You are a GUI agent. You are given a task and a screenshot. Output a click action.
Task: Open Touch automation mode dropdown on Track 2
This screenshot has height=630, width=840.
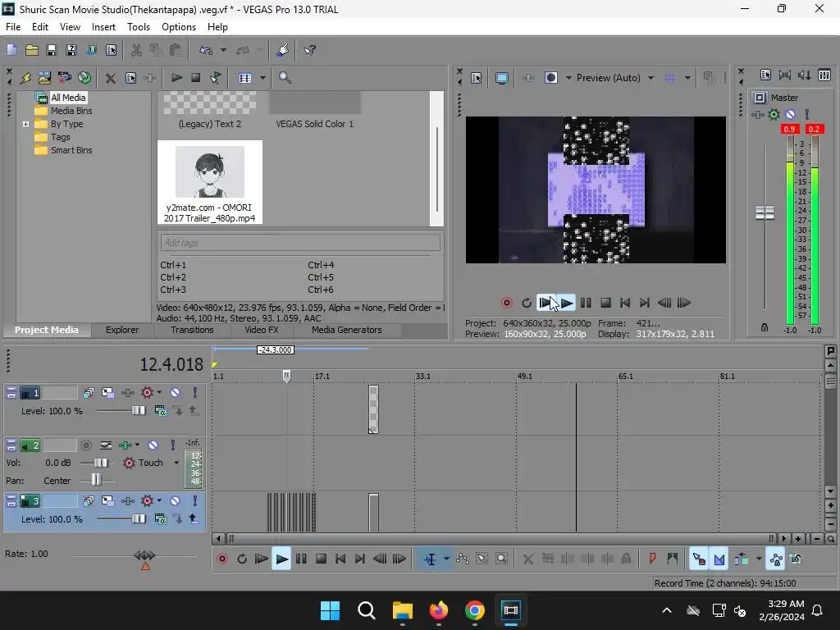click(x=176, y=463)
